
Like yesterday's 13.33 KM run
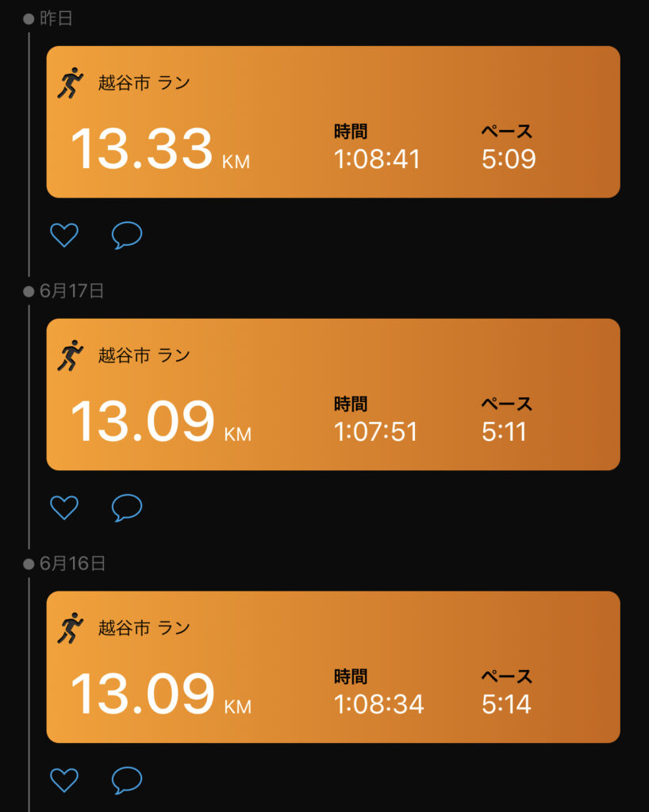[64, 235]
